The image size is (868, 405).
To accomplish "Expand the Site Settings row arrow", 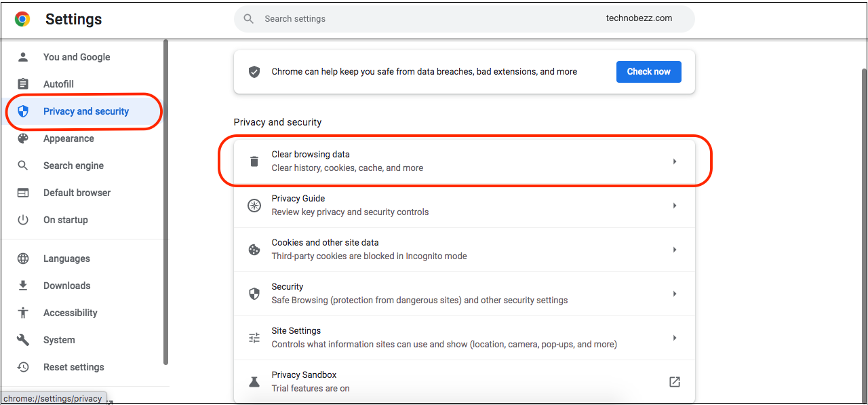I will point(675,338).
